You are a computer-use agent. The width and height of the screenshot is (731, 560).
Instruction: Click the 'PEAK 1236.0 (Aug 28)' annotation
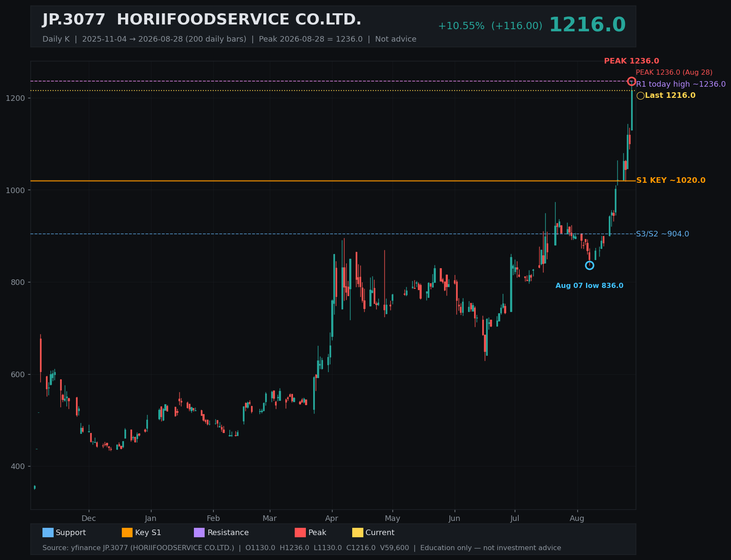pyautogui.click(x=674, y=73)
